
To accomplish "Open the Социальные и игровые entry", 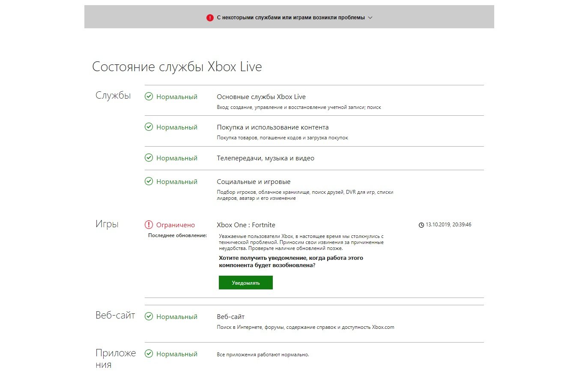I will [x=254, y=182].
